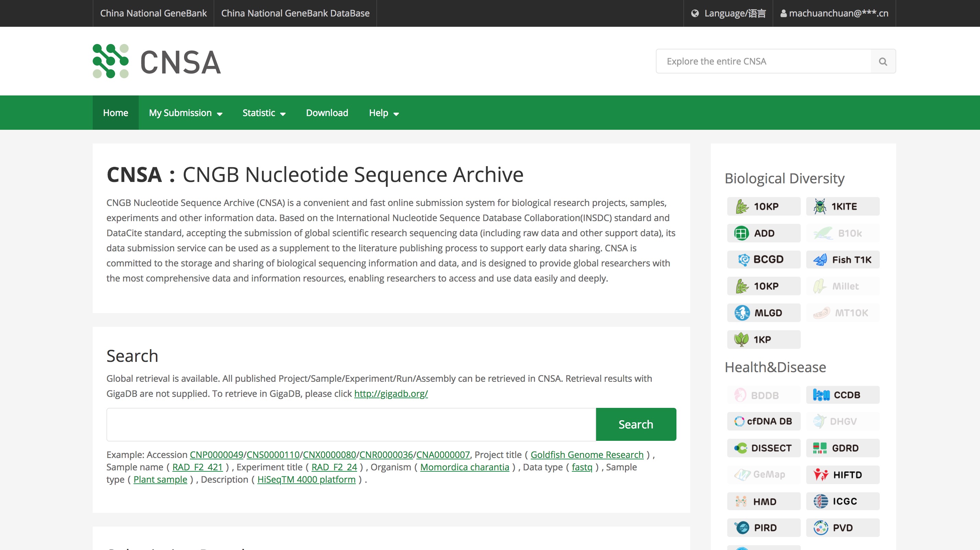Click the magnifier search icon in header
Viewport: 980px width, 550px height.
pyautogui.click(x=883, y=61)
